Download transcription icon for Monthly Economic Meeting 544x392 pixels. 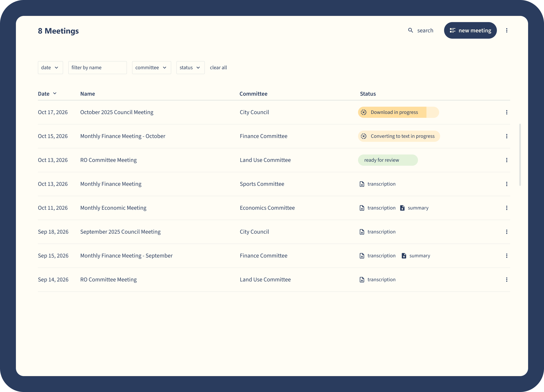click(362, 208)
